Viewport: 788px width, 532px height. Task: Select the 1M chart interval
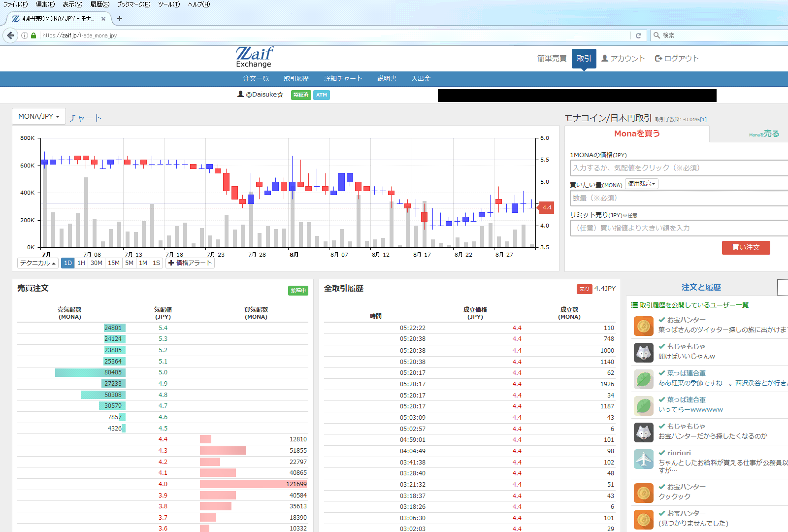[x=143, y=263]
